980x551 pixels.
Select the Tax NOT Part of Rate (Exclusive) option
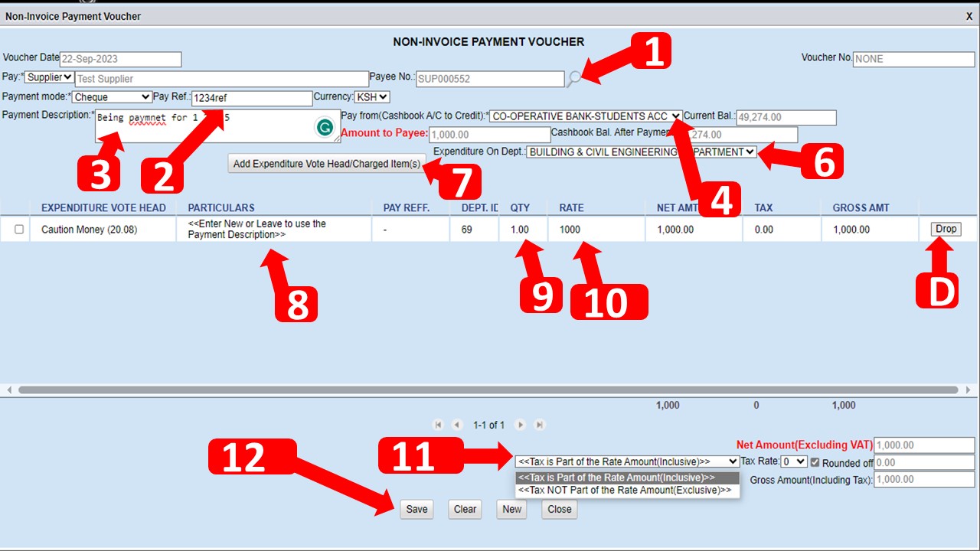tap(625, 491)
